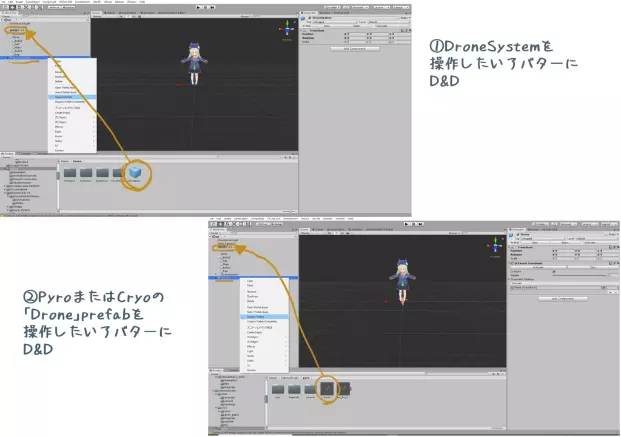
Task: Click Play button in lower Unity window
Action: 407,224
